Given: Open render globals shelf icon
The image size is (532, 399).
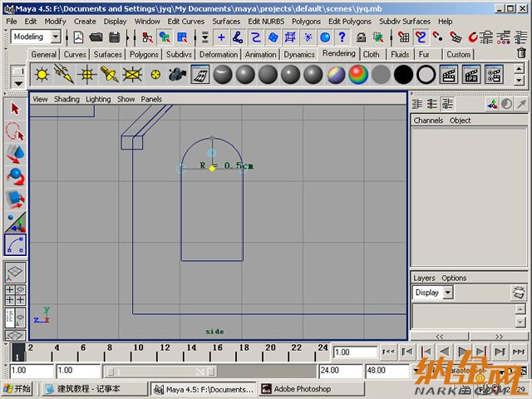Looking at the screenshot, I should coord(494,75).
